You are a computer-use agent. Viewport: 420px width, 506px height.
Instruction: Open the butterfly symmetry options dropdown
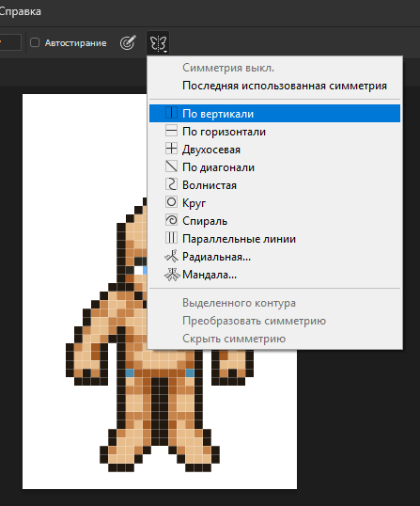coord(158,42)
